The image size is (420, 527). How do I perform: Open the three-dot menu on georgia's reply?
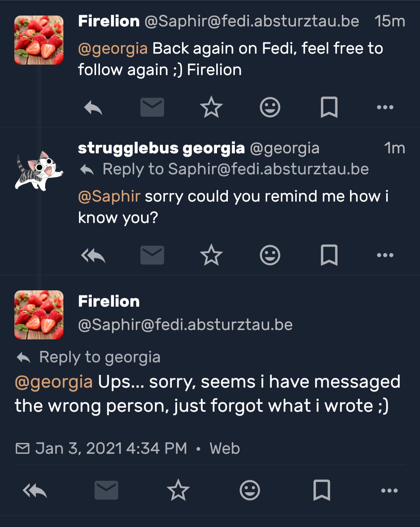(385, 255)
